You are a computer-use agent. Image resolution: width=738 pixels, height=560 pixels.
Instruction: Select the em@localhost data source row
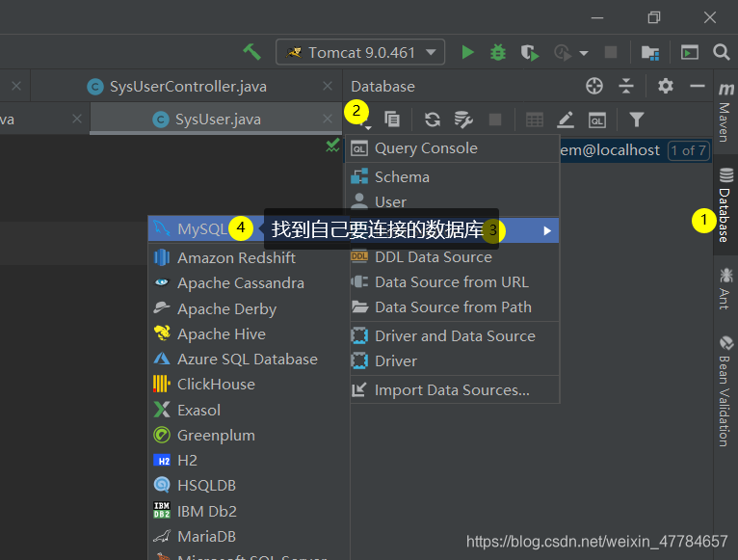point(635,150)
